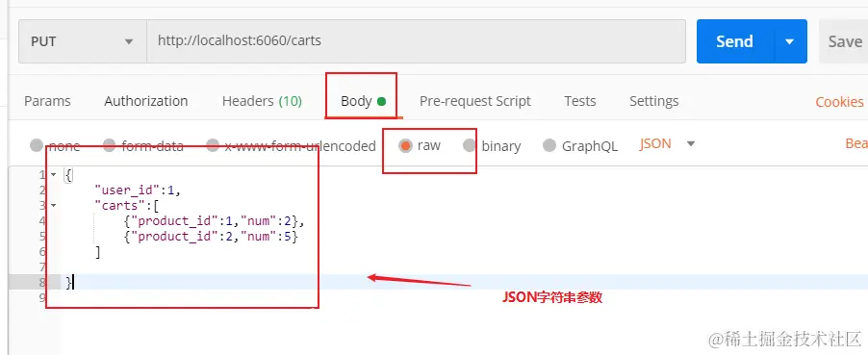The width and height of the screenshot is (868, 355).
Task: Select binary body type
Action: [x=470, y=145]
